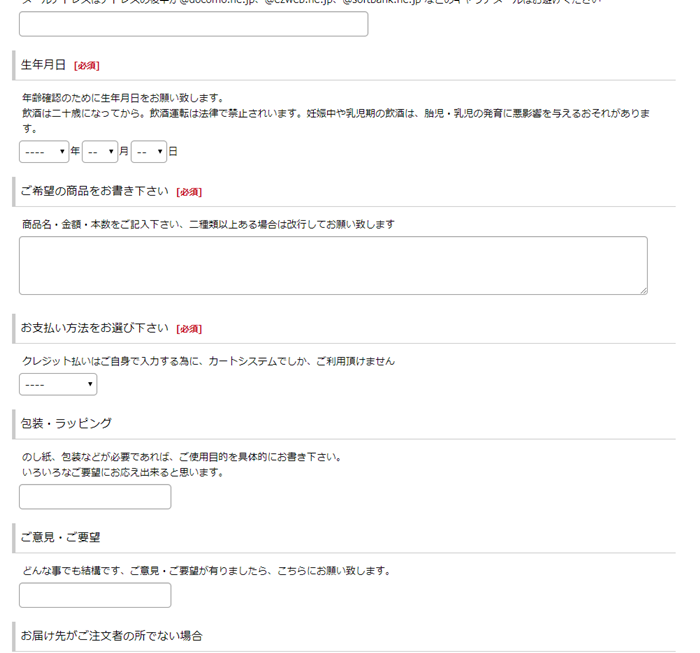Click the ご希望の商品をお書き下さい heading
The image size is (700, 653).
tap(94, 191)
